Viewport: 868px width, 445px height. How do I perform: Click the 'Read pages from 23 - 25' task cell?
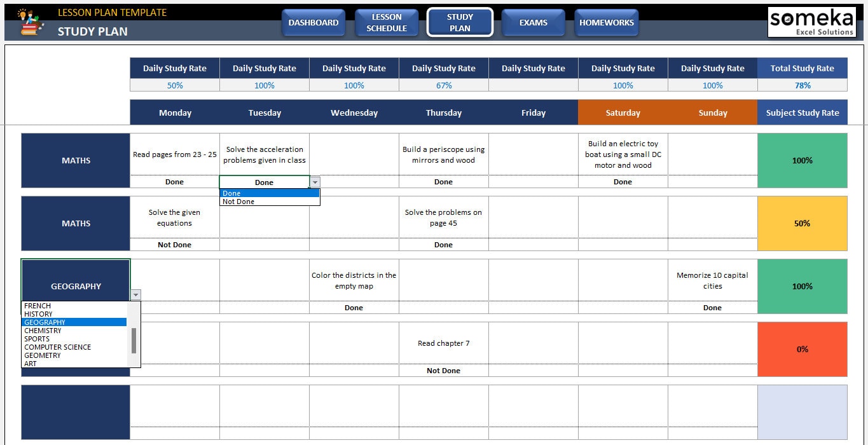point(174,154)
